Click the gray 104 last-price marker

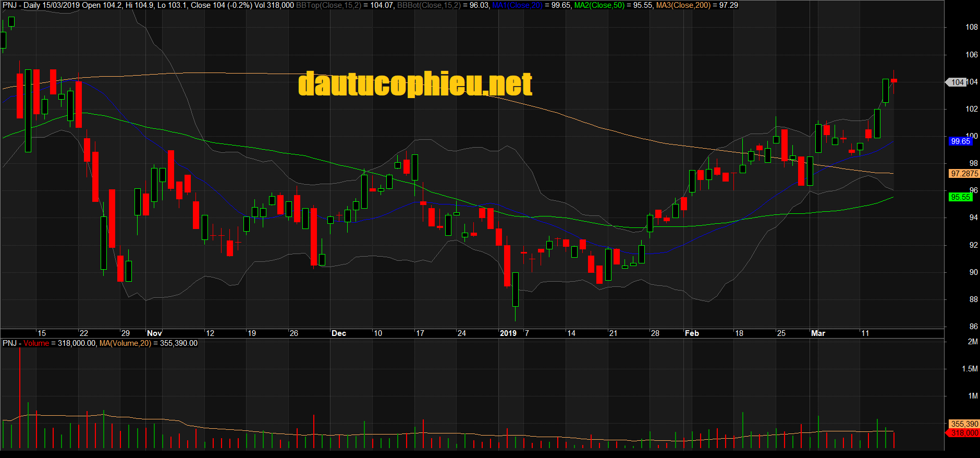pos(957,82)
